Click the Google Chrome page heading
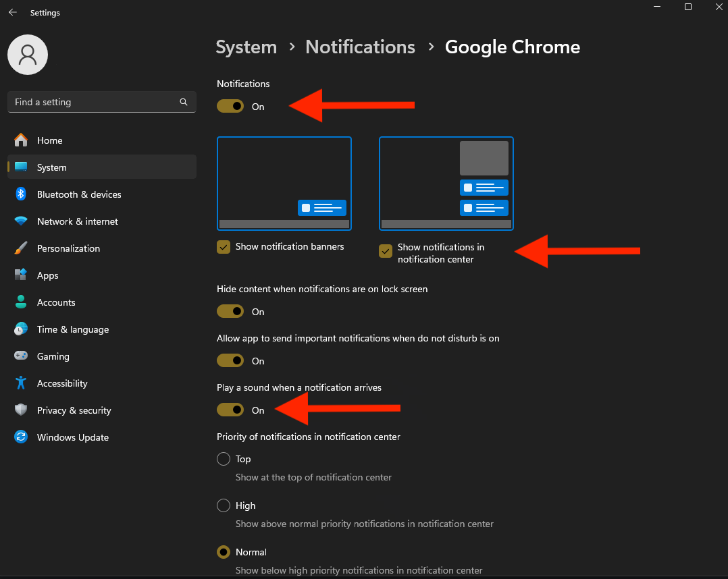Image resolution: width=728 pixels, height=579 pixels. pyautogui.click(x=513, y=47)
